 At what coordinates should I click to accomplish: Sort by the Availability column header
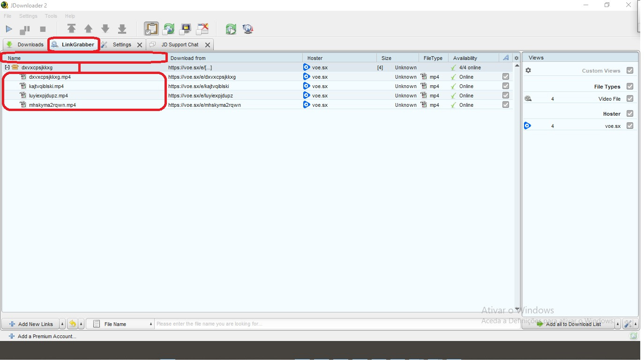click(473, 58)
